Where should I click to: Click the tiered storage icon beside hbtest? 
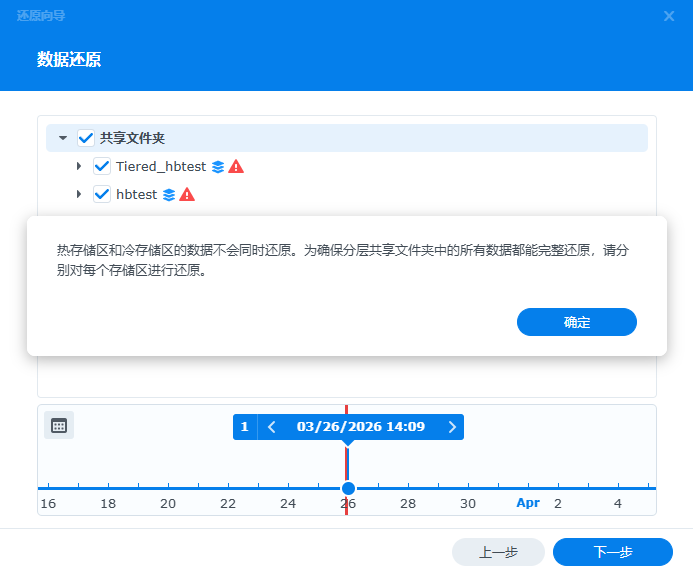point(169,194)
